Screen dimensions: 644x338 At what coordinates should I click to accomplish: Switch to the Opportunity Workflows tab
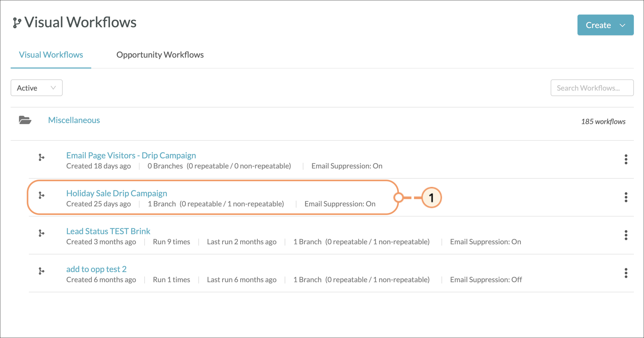pyautogui.click(x=160, y=55)
